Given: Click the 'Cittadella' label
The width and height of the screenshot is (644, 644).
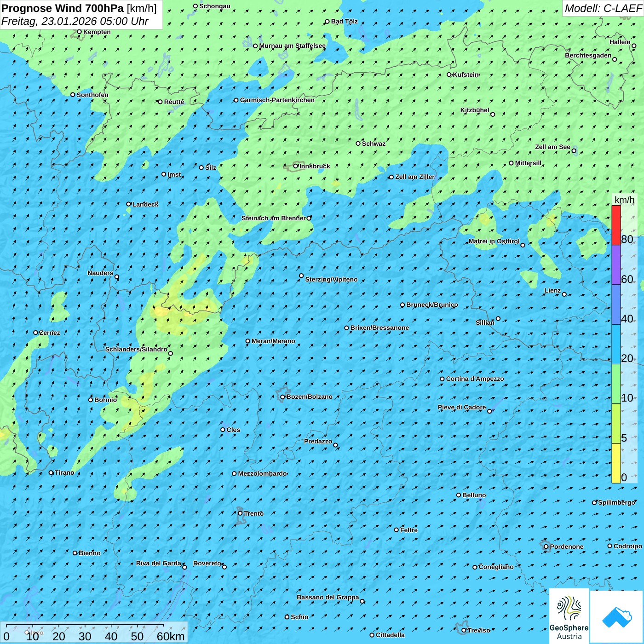Looking at the screenshot, I should tap(390, 635).
